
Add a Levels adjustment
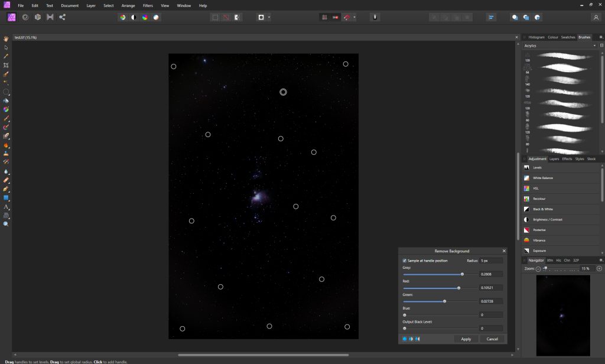click(x=537, y=168)
